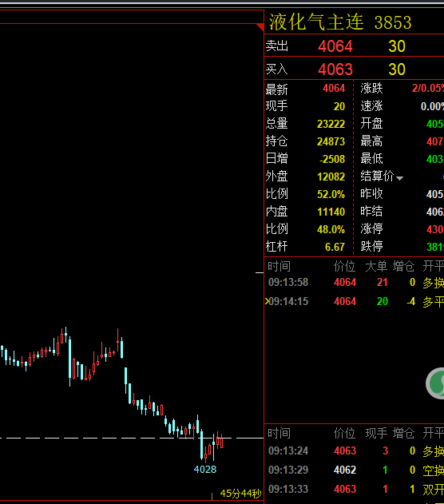The image size is (444, 504).
Task: Click the red triangle corner marker above chart
Action: click(261, 26)
